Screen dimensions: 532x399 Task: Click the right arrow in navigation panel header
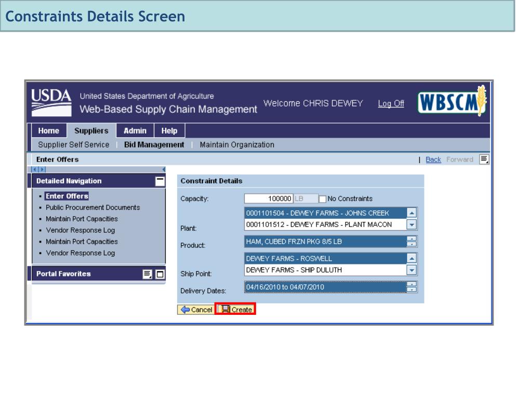42,169
